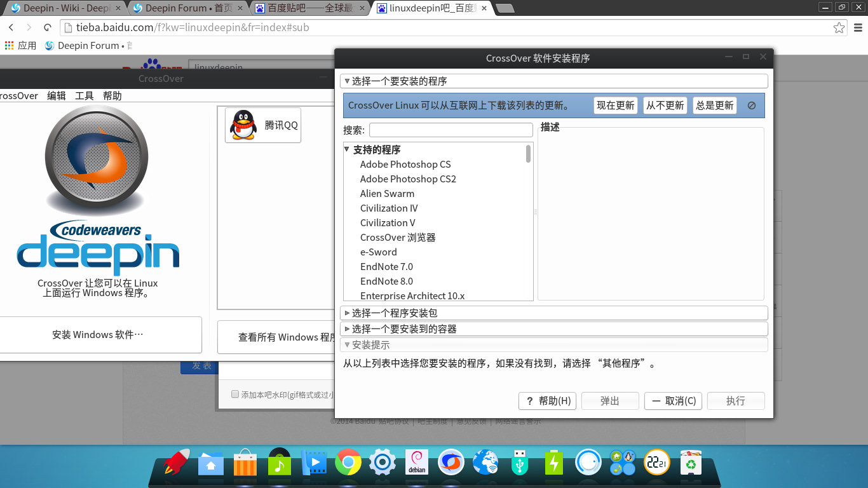Open the video player dock icon
The width and height of the screenshot is (868, 488).
point(314,463)
